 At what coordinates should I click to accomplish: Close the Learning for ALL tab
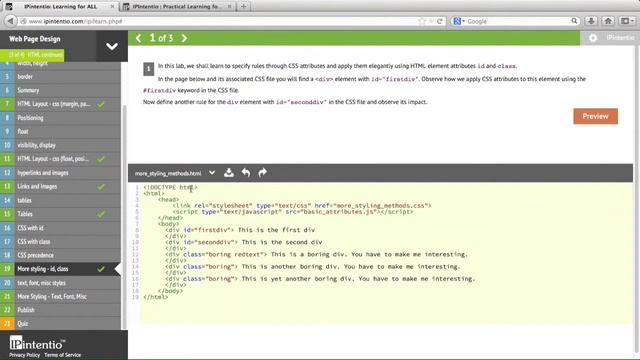click(x=112, y=7)
